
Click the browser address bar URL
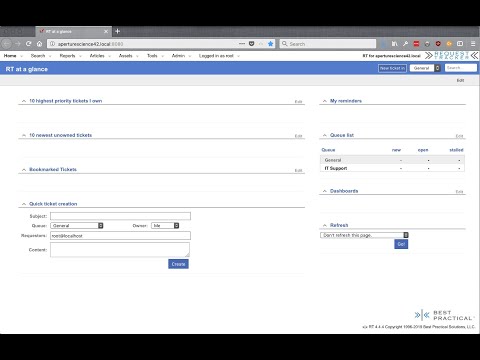tap(90, 44)
